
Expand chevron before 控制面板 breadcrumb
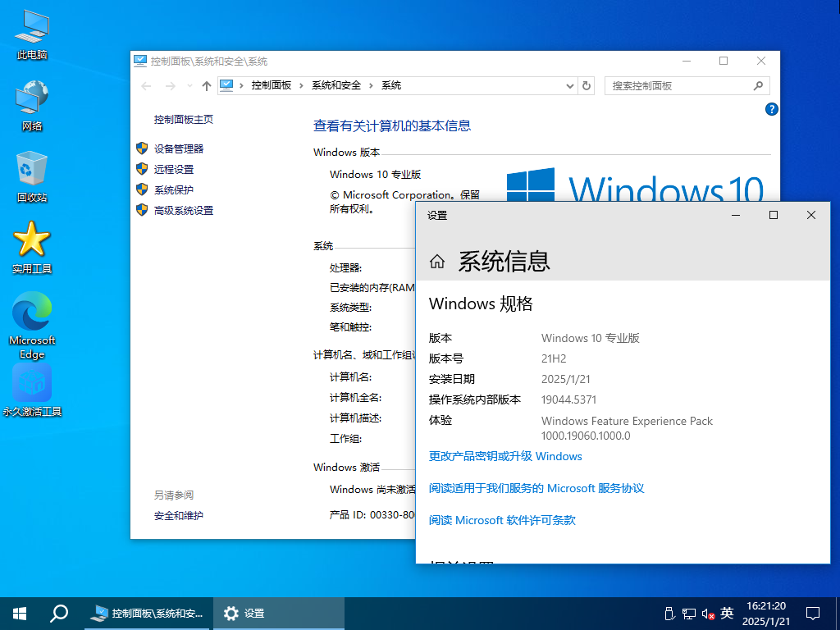242,85
